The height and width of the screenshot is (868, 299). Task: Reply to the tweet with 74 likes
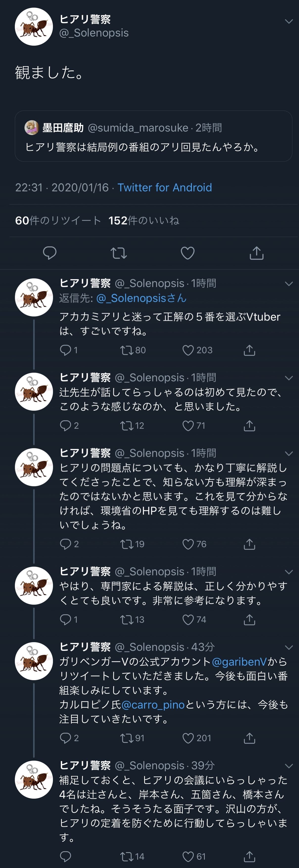point(65,619)
